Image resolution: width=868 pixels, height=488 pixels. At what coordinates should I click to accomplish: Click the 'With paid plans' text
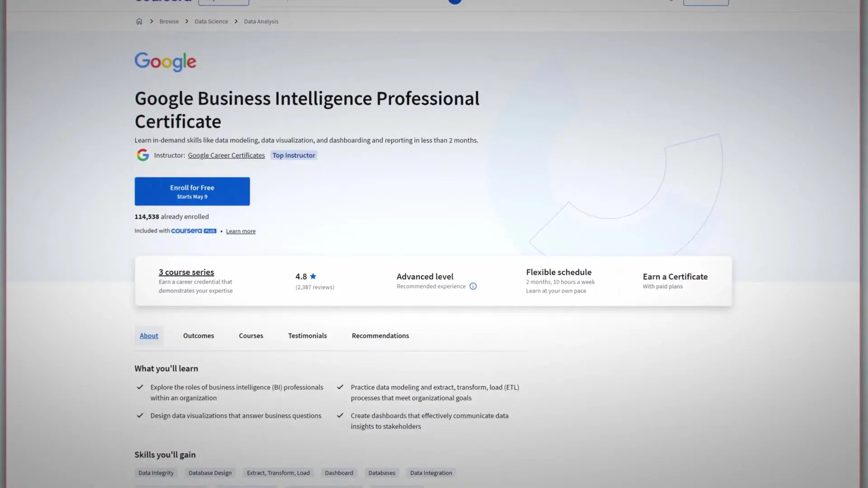pyautogui.click(x=663, y=286)
